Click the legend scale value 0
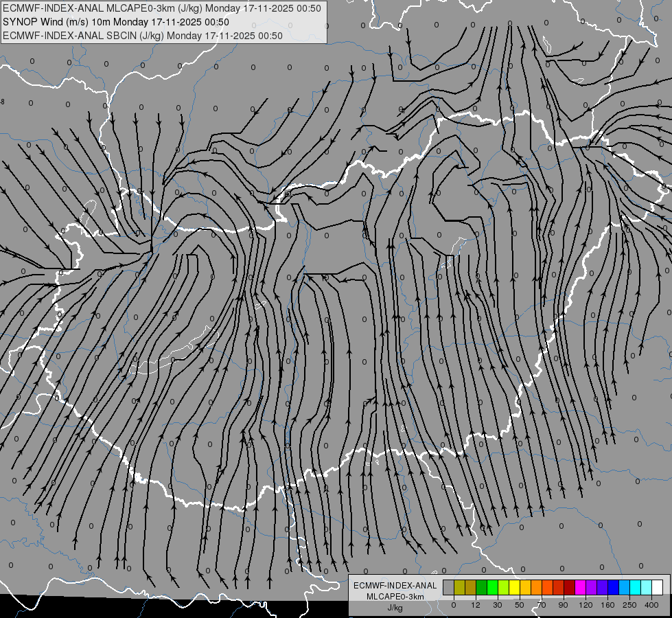This screenshot has width=672, height=618. (454, 605)
